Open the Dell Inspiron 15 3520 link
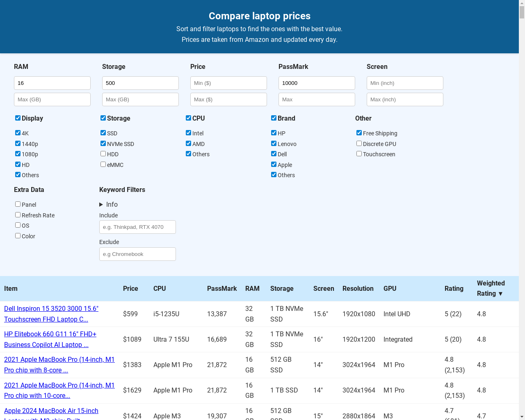The image size is (525, 420). 51,314
